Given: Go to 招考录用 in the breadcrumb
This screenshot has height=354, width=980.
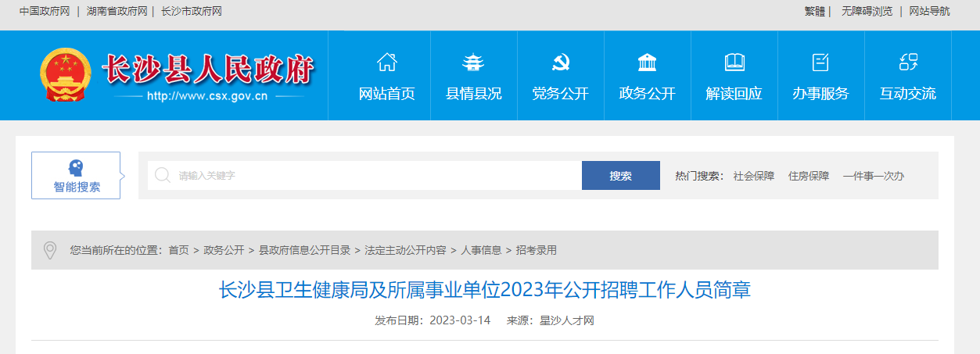Looking at the screenshot, I should pyautogui.click(x=537, y=250).
